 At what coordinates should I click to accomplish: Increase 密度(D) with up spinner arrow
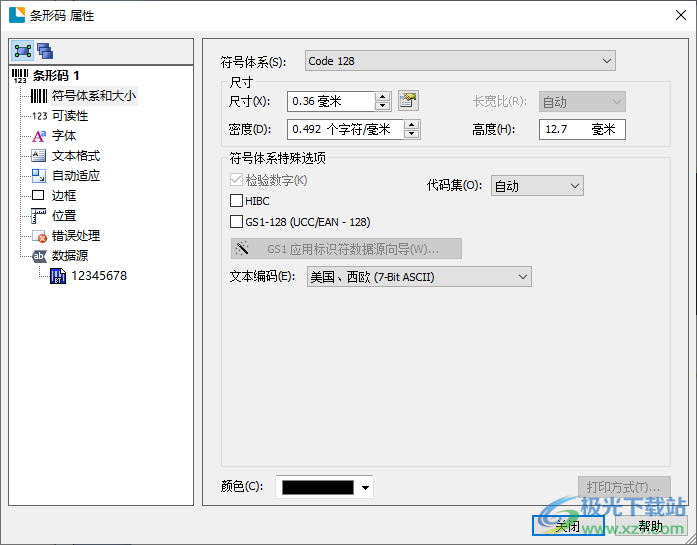[412, 125]
